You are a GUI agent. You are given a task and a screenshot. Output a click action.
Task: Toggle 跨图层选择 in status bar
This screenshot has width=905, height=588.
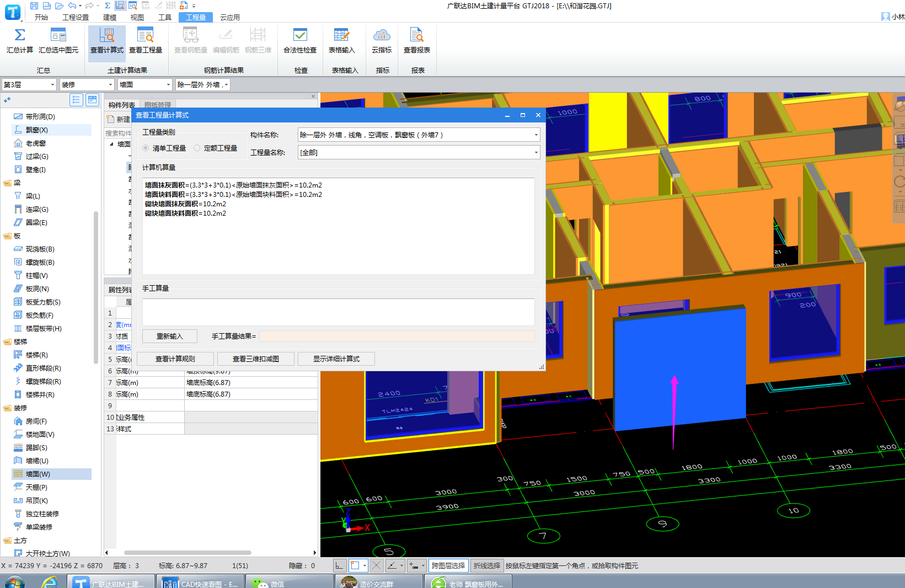click(448, 565)
